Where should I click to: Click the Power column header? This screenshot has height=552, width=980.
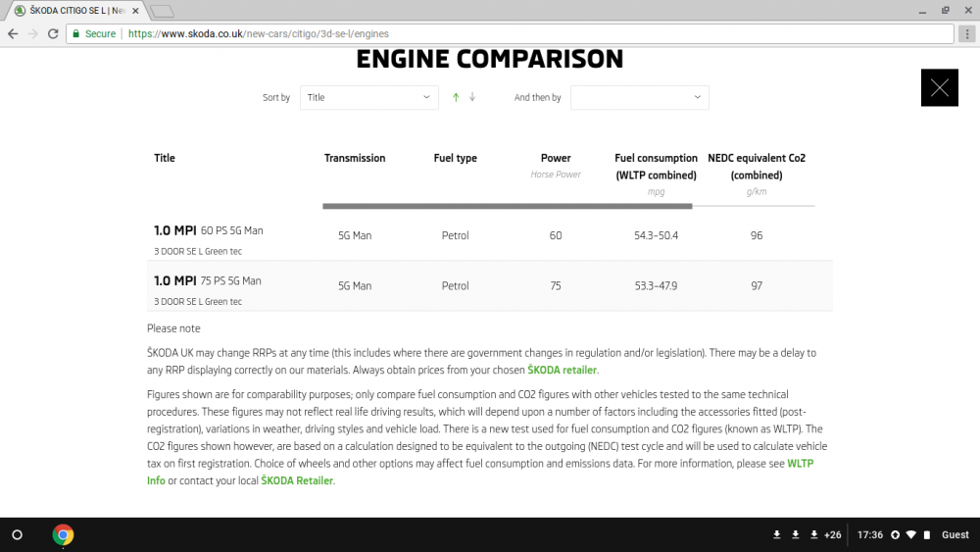(556, 158)
